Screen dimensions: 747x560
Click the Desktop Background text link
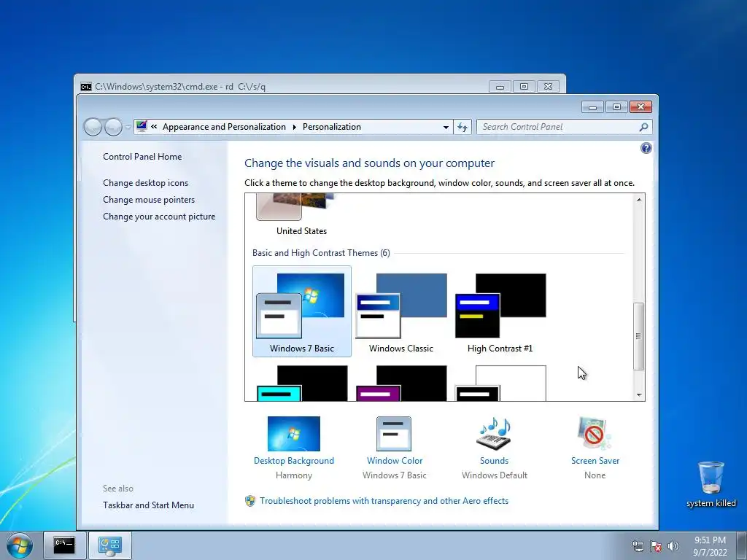(293, 461)
